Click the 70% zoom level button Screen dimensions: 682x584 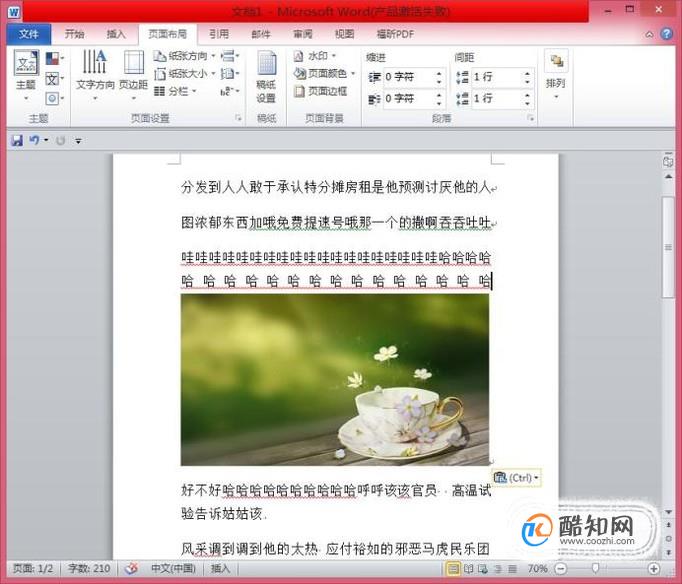pos(538,568)
